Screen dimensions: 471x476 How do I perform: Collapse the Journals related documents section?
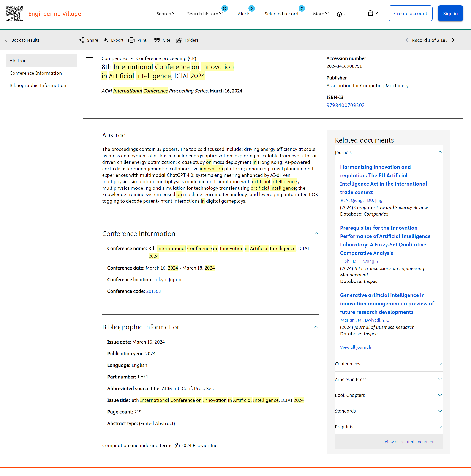(440, 152)
